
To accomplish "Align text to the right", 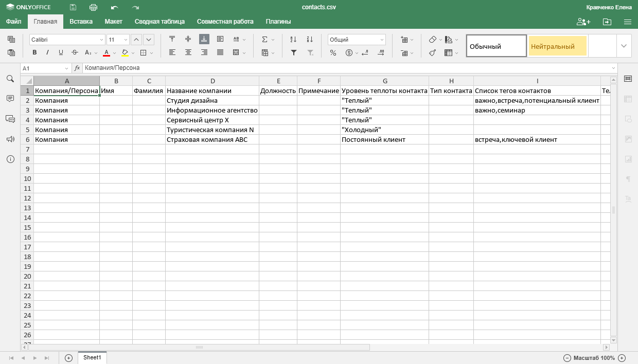I will (x=204, y=52).
